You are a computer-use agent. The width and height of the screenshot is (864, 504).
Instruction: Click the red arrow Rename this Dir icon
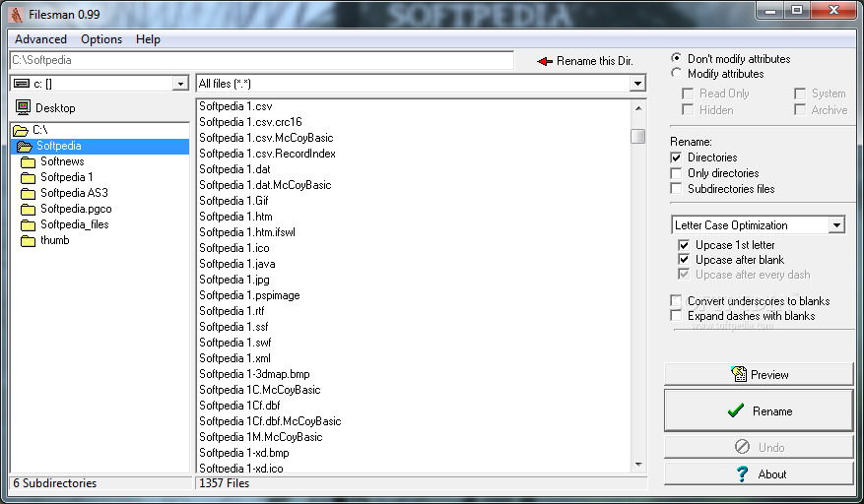(545, 61)
